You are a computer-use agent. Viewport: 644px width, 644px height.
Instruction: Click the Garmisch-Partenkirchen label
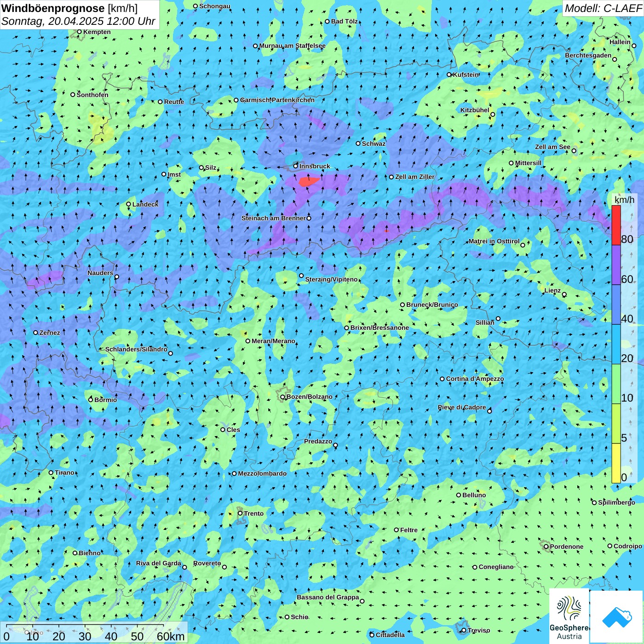tap(277, 100)
